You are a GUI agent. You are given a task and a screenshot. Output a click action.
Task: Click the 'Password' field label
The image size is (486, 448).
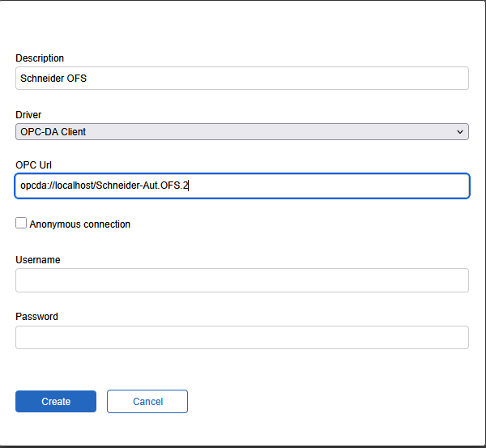[x=36, y=317]
